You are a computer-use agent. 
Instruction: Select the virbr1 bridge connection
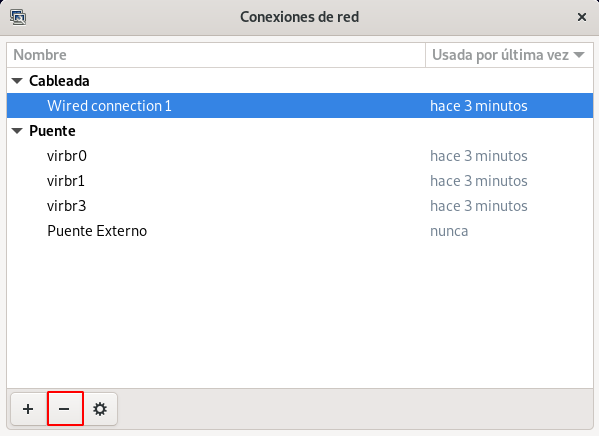(x=300, y=181)
